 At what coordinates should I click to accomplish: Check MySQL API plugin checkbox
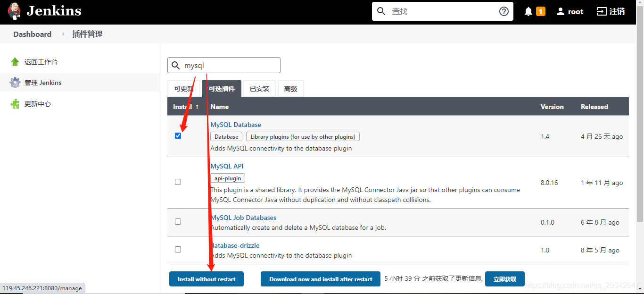point(178,182)
